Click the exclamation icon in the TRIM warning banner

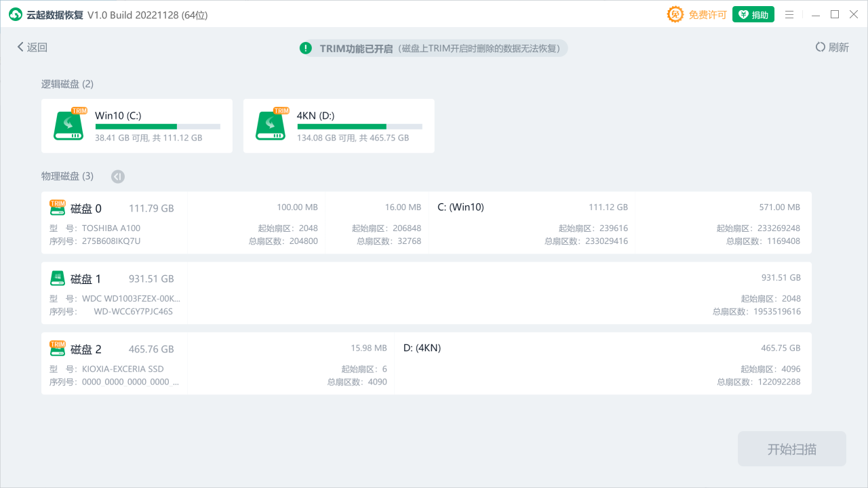click(305, 48)
